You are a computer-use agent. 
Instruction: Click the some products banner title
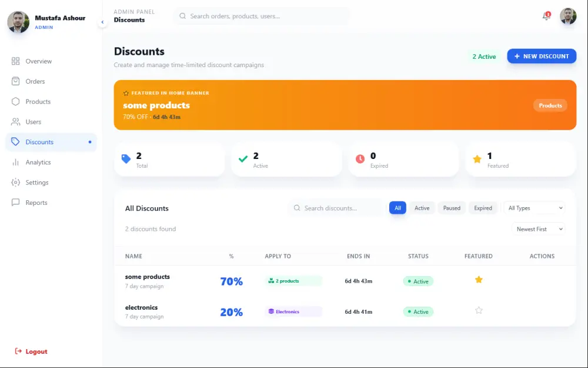156,105
